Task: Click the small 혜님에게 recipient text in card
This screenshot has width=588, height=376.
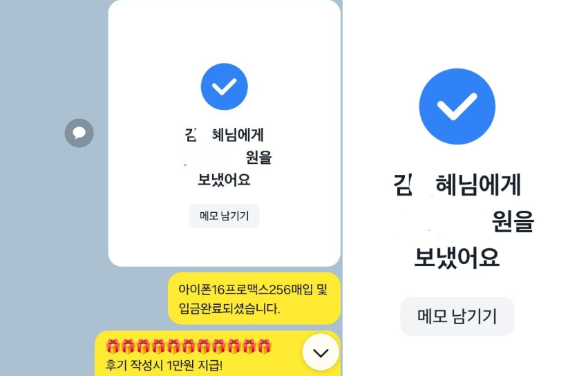Action: click(238, 135)
